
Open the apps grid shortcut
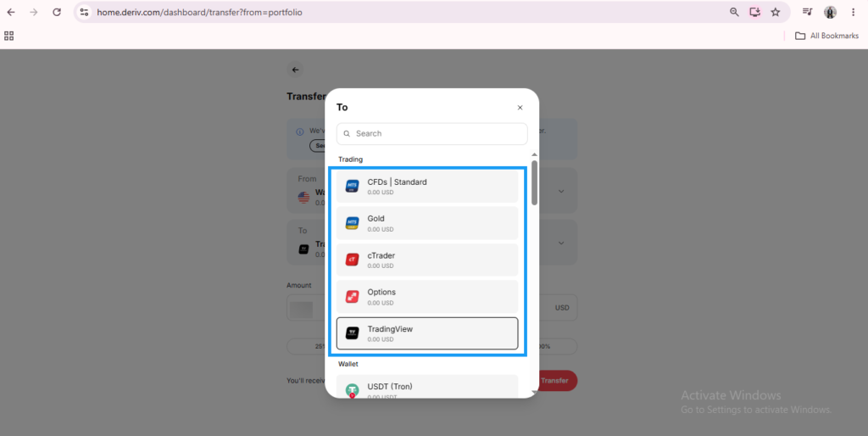(x=8, y=36)
